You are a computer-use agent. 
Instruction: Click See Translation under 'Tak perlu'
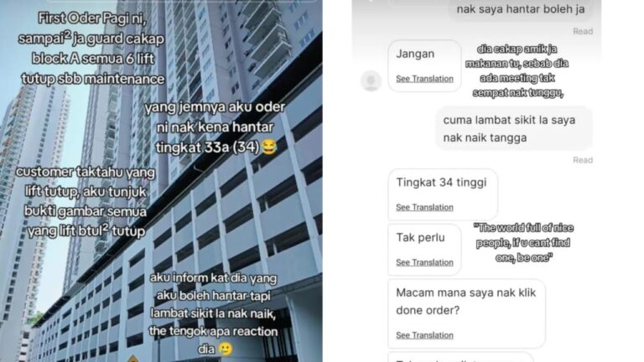[x=424, y=262]
